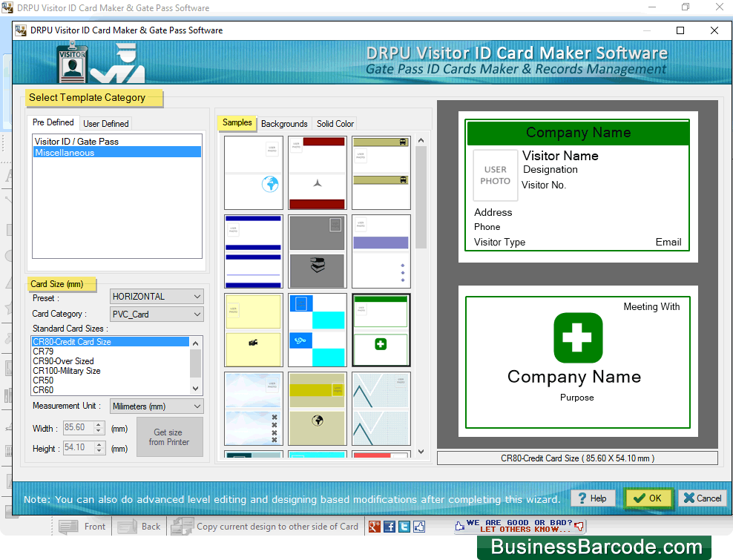Choose the gray books template
The height and width of the screenshot is (560, 733).
pos(318,251)
